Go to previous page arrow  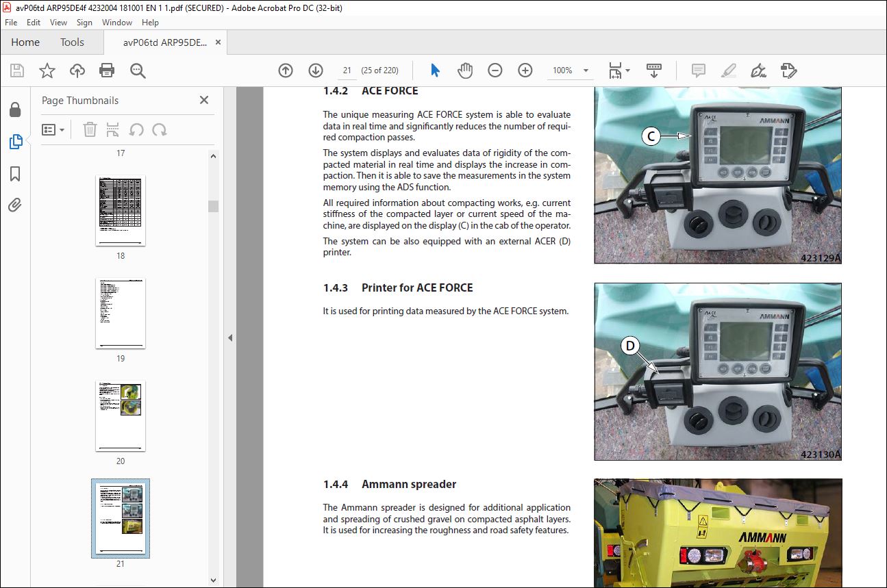pos(286,71)
